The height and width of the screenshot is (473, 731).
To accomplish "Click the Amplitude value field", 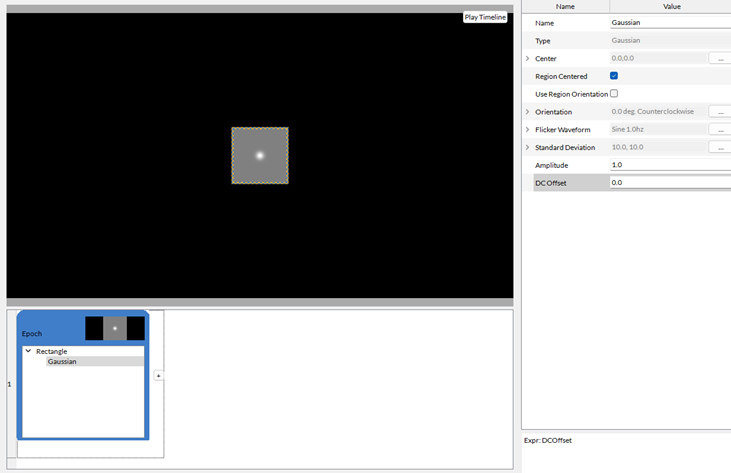I will [669, 165].
